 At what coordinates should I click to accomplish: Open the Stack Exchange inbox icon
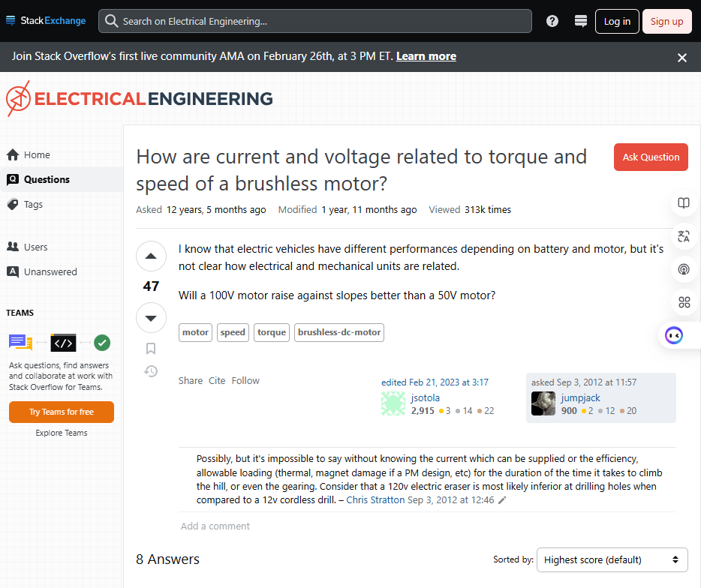[x=581, y=21]
